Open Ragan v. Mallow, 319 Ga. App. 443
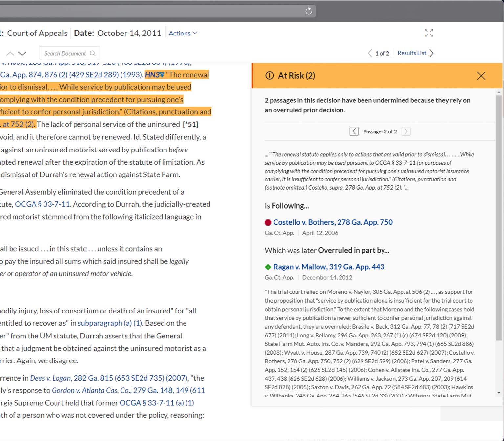 (329, 267)
